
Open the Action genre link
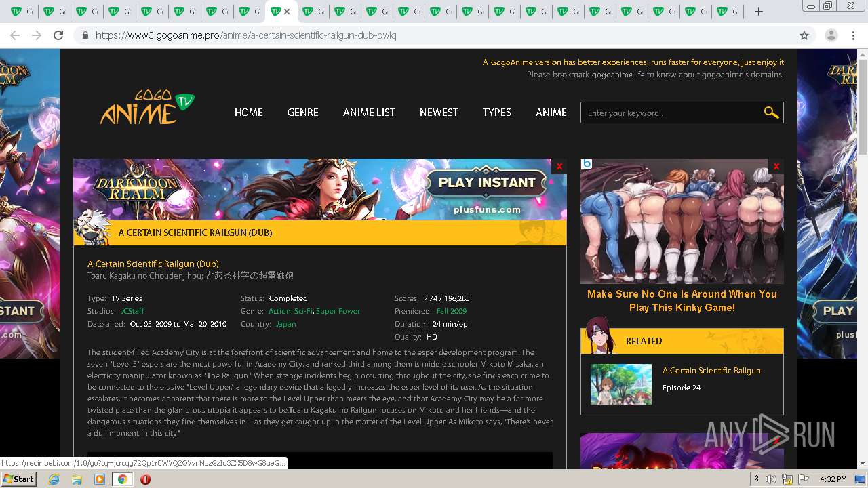(279, 311)
